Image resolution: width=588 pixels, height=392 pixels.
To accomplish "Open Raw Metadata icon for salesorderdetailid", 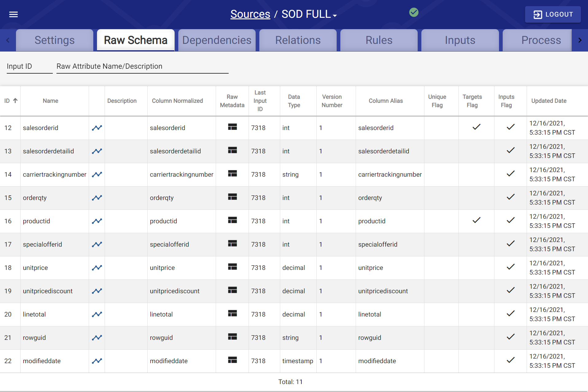I will point(232,150).
